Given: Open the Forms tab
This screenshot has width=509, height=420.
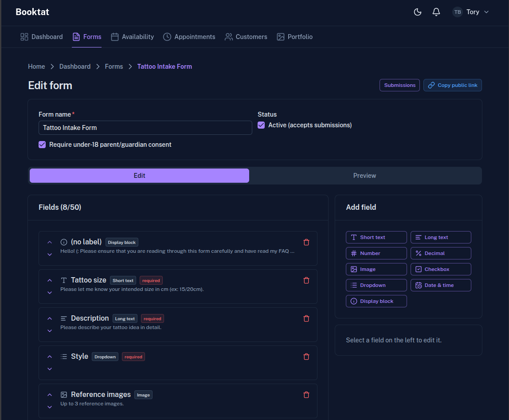Looking at the screenshot, I should tap(86, 37).
